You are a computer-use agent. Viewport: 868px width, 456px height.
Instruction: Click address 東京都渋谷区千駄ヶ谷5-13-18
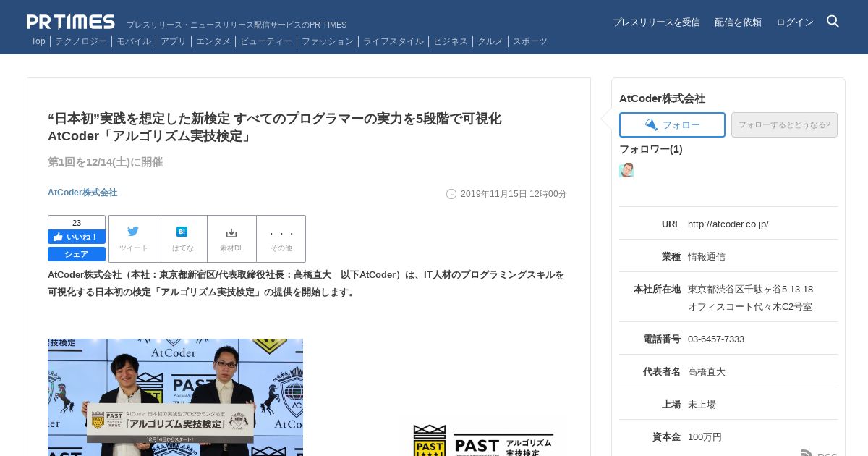pos(750,289)
